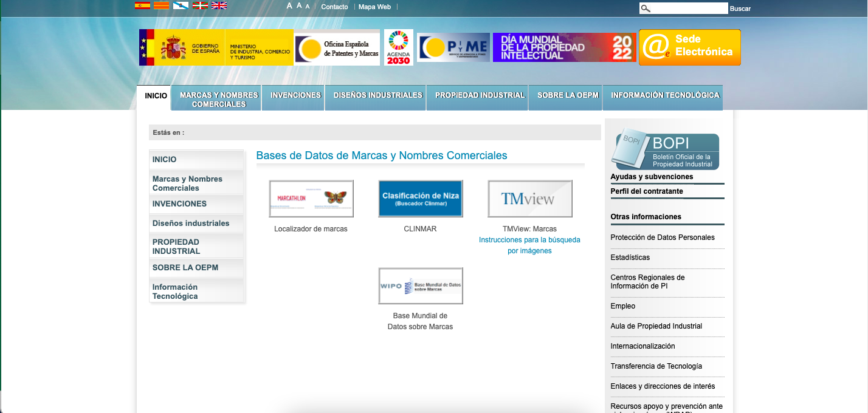Viewport: 868px width, 413px height.
Task: Select the MARCAS Y NOMBRES COMERCIALES tab
Action: [x=216, y=97]
